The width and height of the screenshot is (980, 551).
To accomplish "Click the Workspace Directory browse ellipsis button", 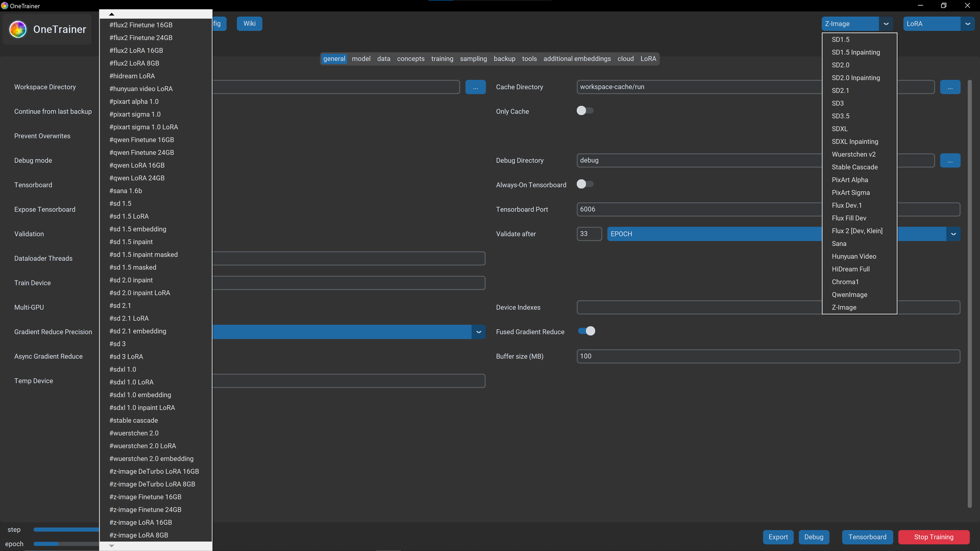I will [x=475, y=87].
